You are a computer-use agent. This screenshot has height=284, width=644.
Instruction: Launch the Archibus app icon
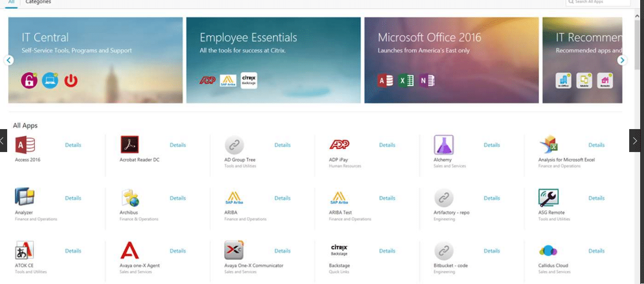tap(129, 197)
